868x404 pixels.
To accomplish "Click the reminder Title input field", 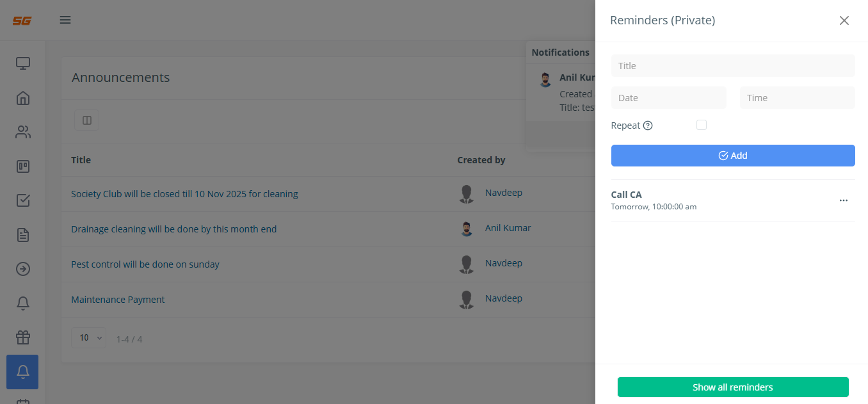I will [733, 66].
